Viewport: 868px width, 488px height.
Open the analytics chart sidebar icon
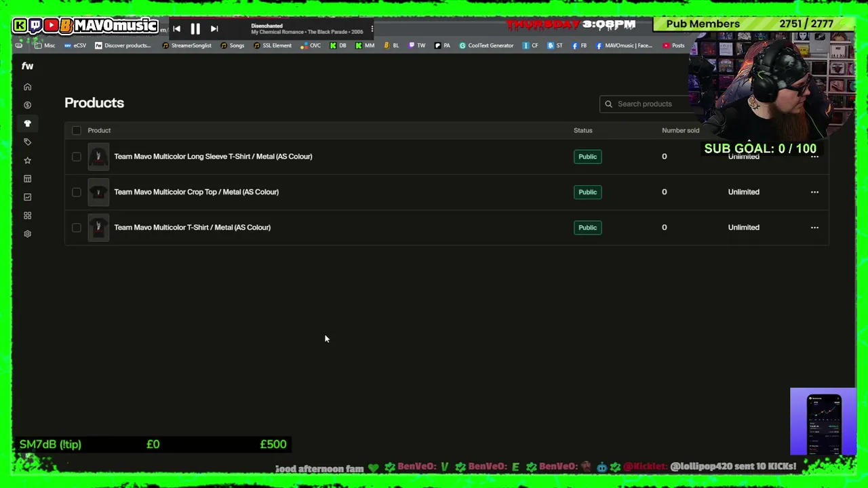point(27,197)
